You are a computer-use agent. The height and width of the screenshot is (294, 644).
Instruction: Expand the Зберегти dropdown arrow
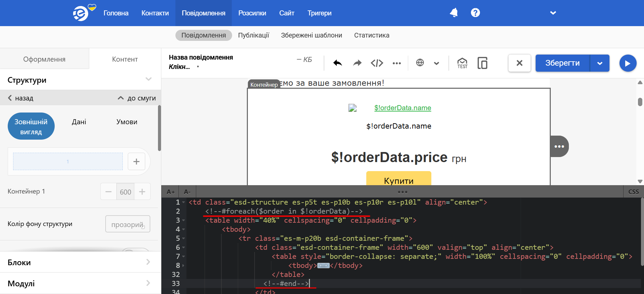click(x=600, y=63)
